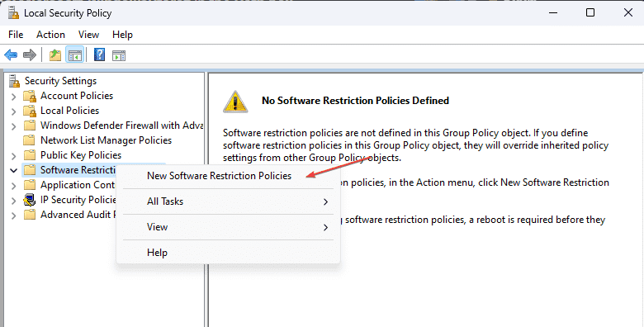Image resolution: width=644 pixels, height=327 pixels.
Task: Click the Windows Defender Firewall folder icon
Action: (30, 126)
